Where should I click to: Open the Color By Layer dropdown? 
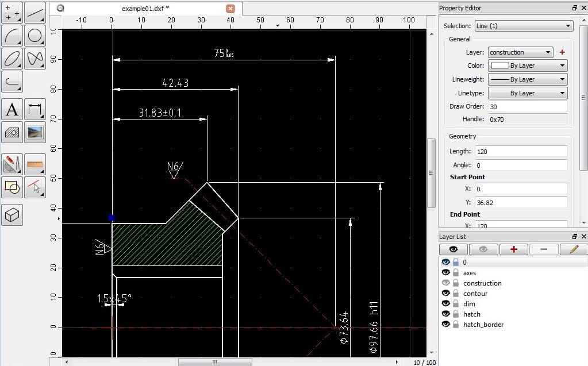(528, 66)
